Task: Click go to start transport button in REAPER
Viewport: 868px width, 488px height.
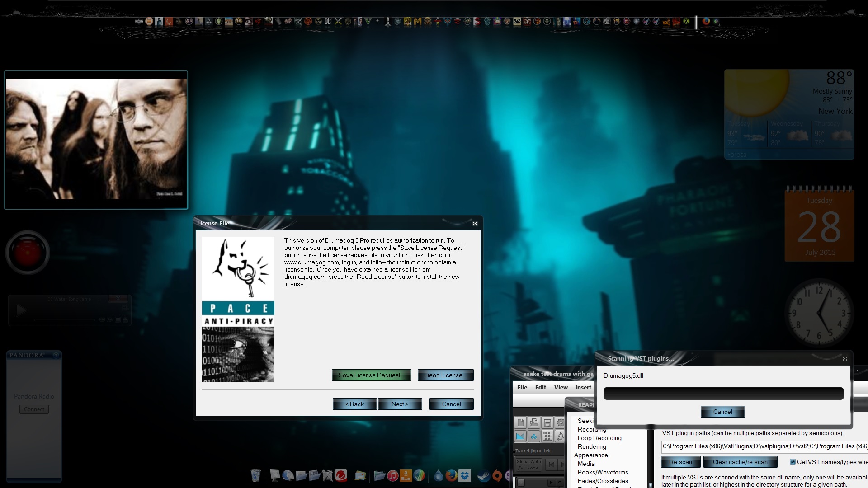Action: pos(552,464)
